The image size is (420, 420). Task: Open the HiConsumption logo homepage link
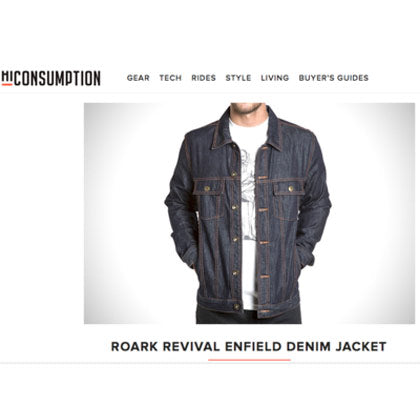[51, 78]
